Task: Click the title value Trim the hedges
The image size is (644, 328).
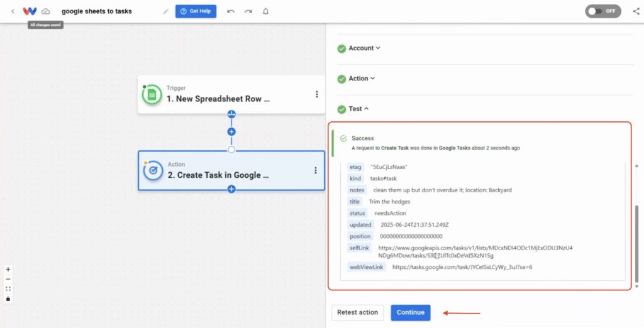Action: pos(389,202)
